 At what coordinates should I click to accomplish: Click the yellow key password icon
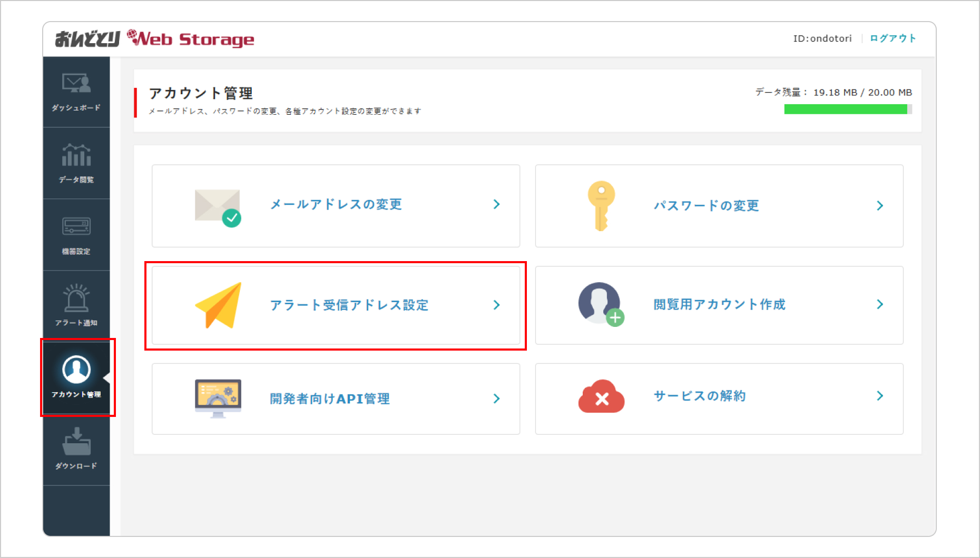(601, 206)
